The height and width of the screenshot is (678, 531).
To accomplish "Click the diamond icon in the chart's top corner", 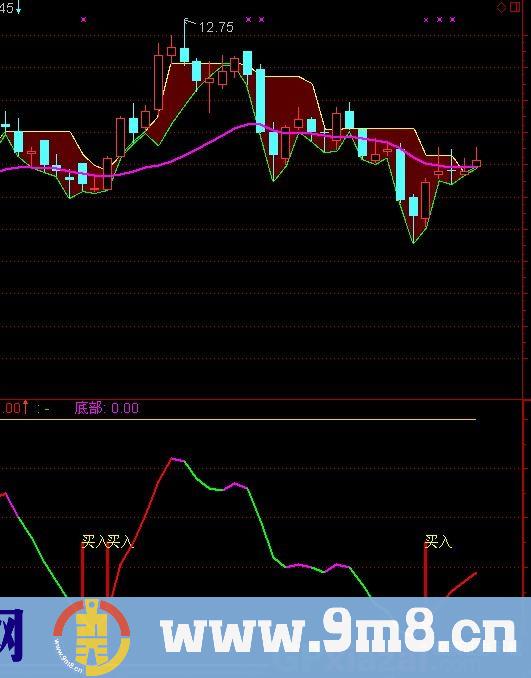I will click(x=501, y=7).
